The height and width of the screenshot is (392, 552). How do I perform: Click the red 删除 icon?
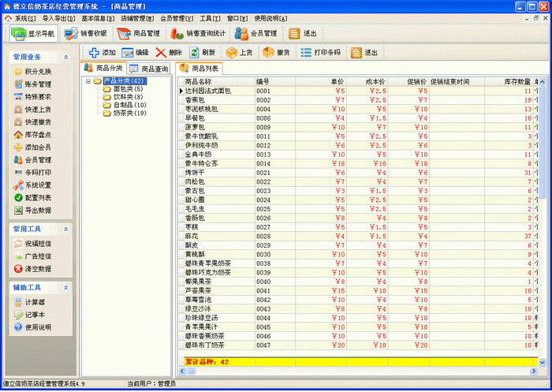[x=161, y=53]
